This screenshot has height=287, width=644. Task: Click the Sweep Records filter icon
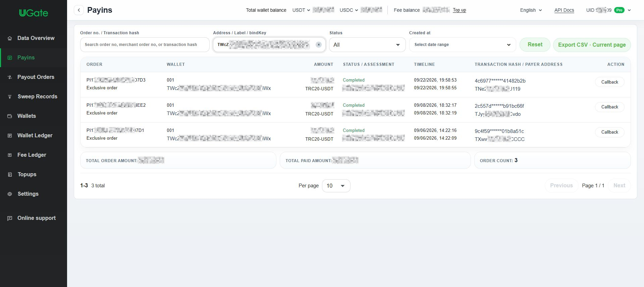coord(10,97)
